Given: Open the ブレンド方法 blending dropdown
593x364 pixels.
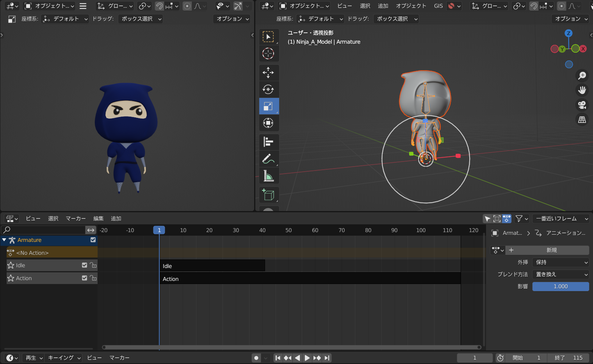Looking at the screenshot, I should (560, 274).
